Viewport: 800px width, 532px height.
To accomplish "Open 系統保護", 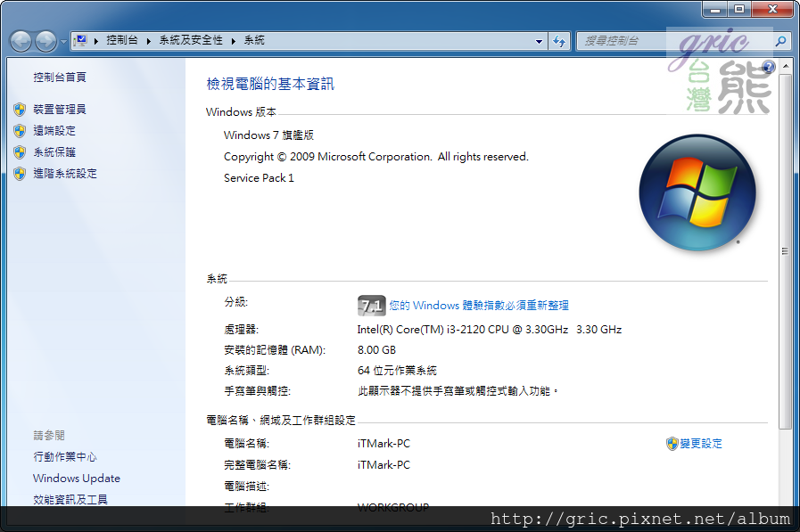I will 54,151.
